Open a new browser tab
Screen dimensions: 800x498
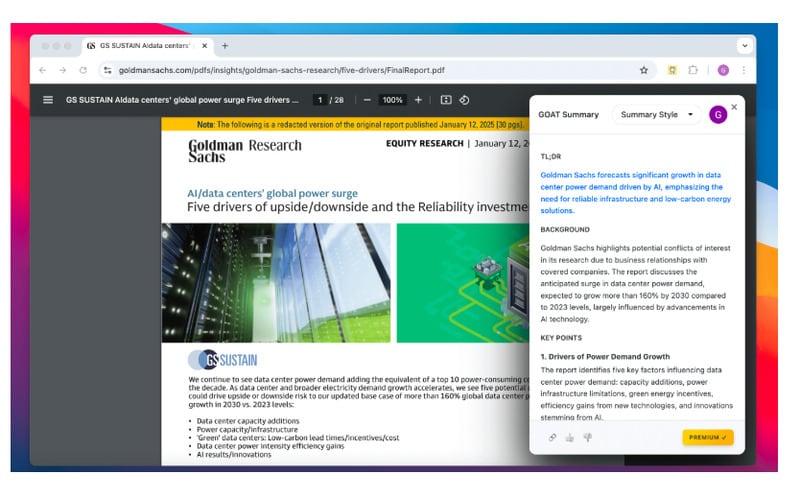tap(225, 46)
